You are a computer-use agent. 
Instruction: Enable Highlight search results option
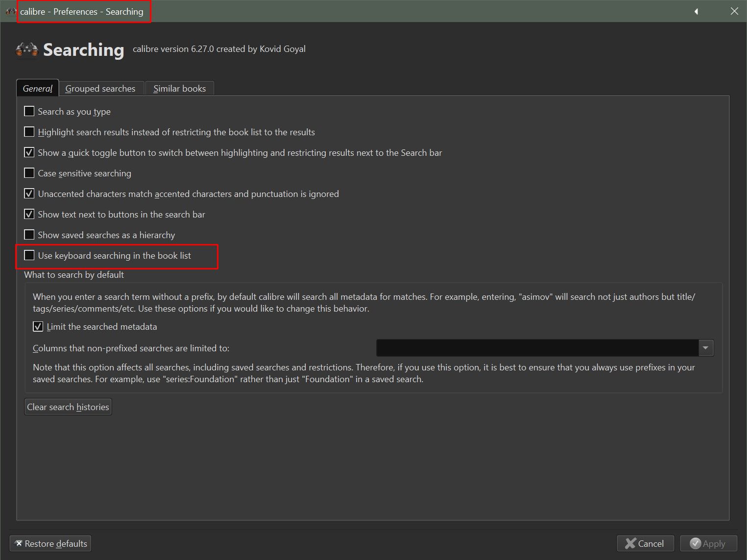(29, 132)
